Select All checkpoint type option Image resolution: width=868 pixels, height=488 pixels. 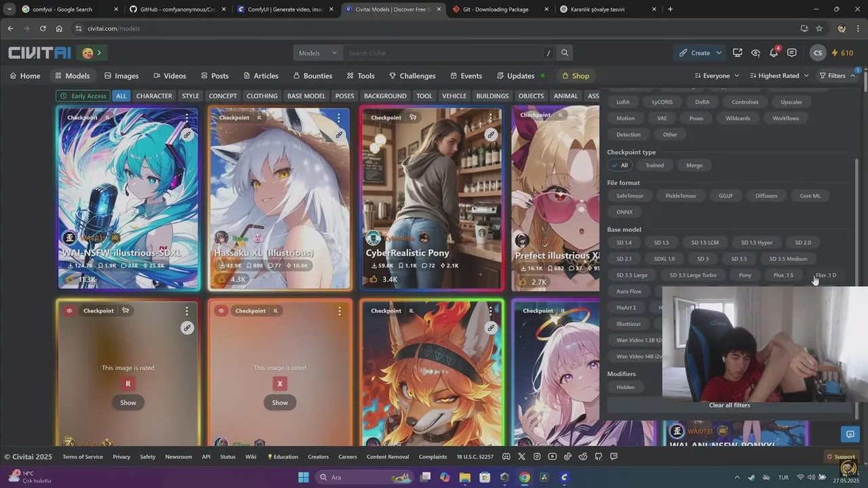[x=620, y=165]
